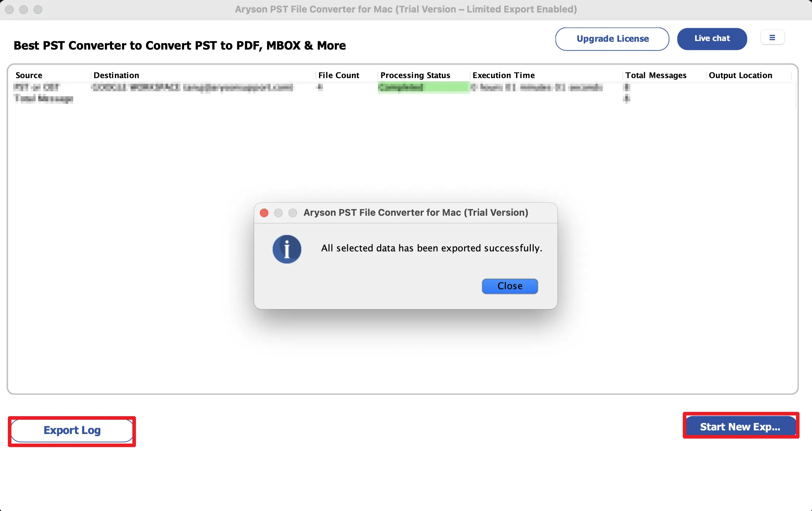The width and height of the screenshot is (812, 511).
Task: Click the dialog title bar text
Action: tap(416, 213)
